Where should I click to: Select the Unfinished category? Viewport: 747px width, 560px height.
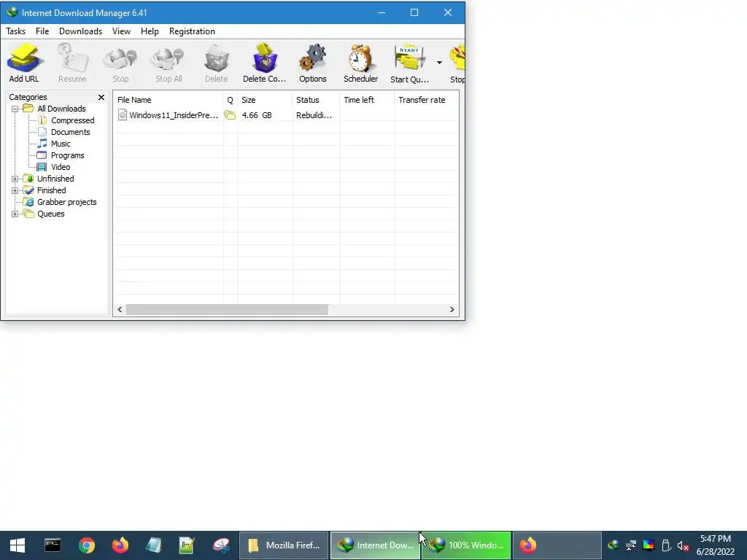pyautogui.click(x=55, y=179)
